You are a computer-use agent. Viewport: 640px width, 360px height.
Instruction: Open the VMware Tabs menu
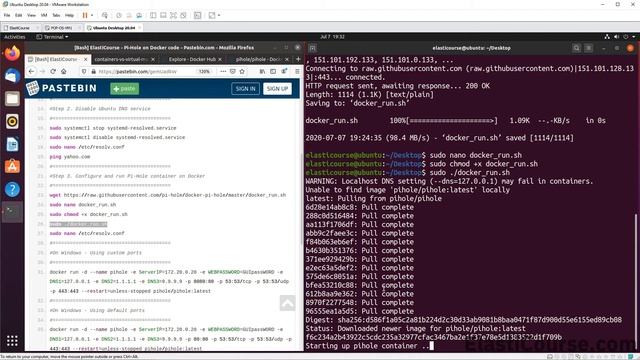56,15
